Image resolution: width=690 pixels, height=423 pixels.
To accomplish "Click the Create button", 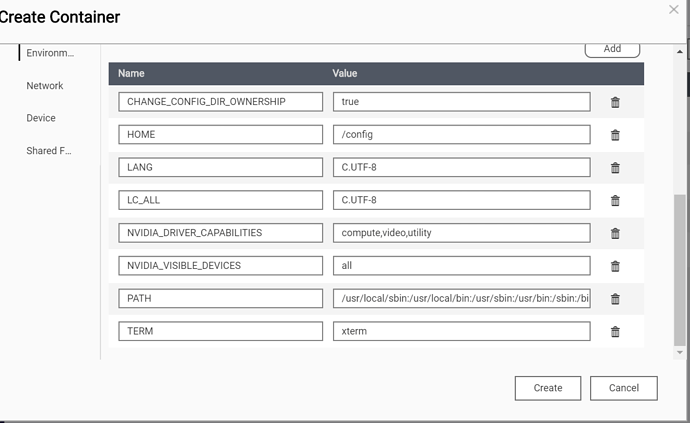I will coord(548,388).
